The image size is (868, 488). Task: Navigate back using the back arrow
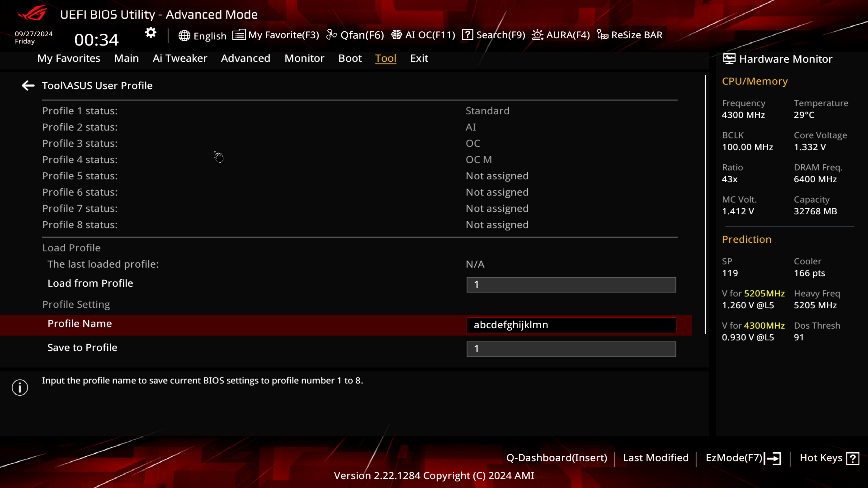click(28, 85)
